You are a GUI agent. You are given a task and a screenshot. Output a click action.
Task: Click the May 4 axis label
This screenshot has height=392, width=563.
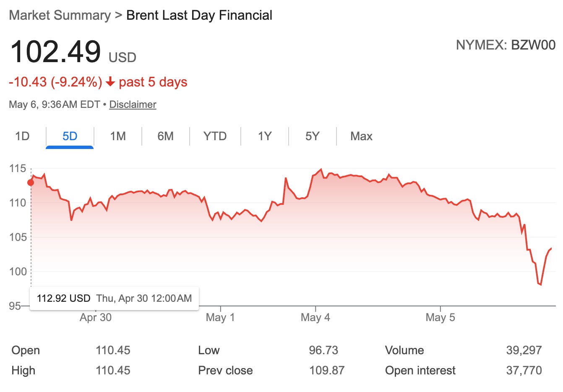click(315, 317)
